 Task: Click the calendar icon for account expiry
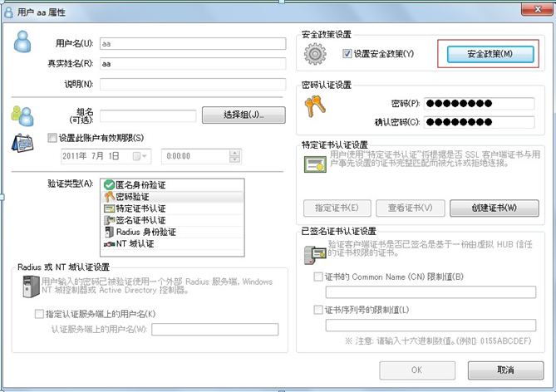22,143
